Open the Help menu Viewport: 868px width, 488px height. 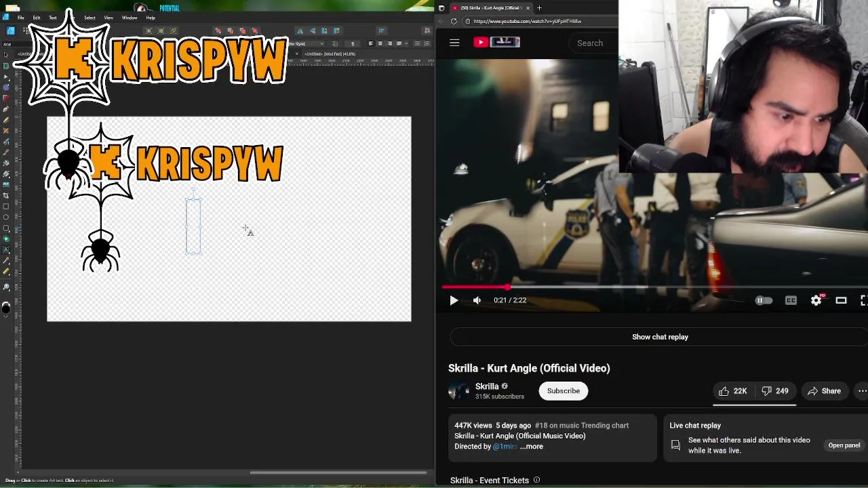pos(151,18)
